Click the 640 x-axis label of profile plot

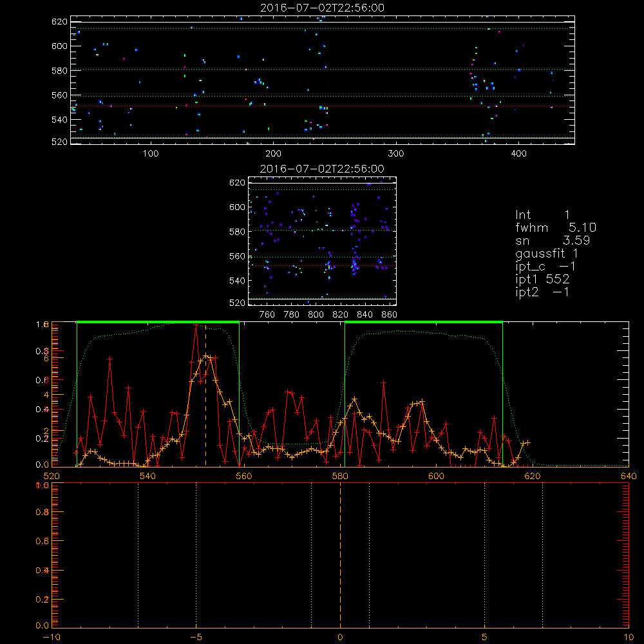[x=629, y=476]
